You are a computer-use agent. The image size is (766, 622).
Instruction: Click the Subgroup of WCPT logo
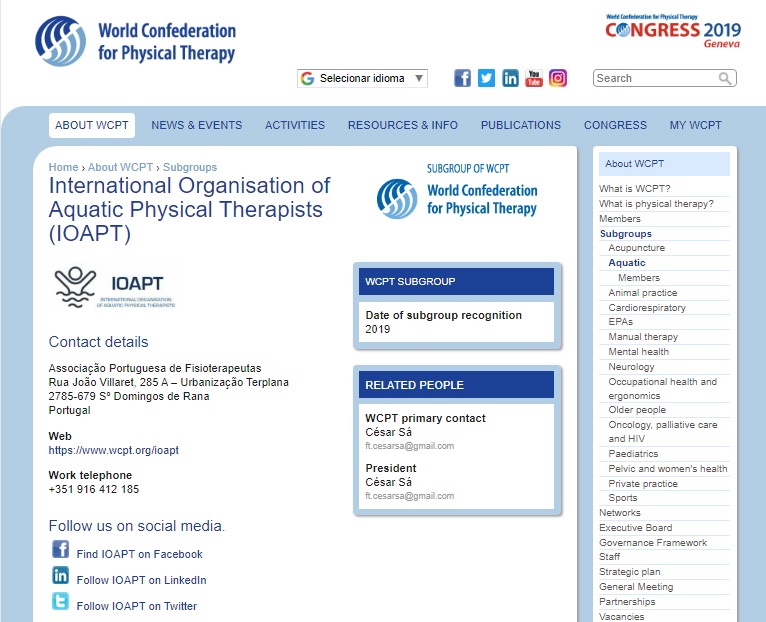click(457, 191)
